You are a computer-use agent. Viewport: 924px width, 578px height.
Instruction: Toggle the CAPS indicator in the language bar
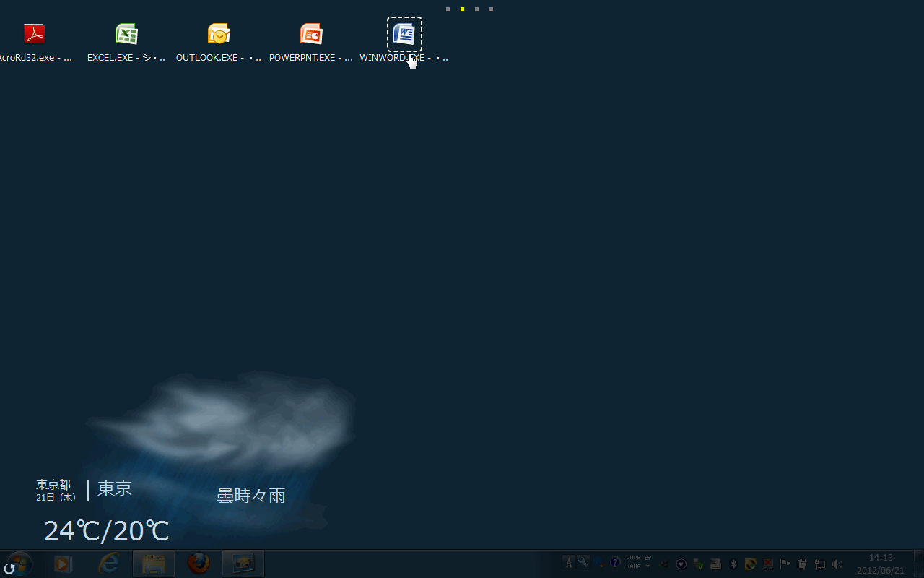(633, 558)
